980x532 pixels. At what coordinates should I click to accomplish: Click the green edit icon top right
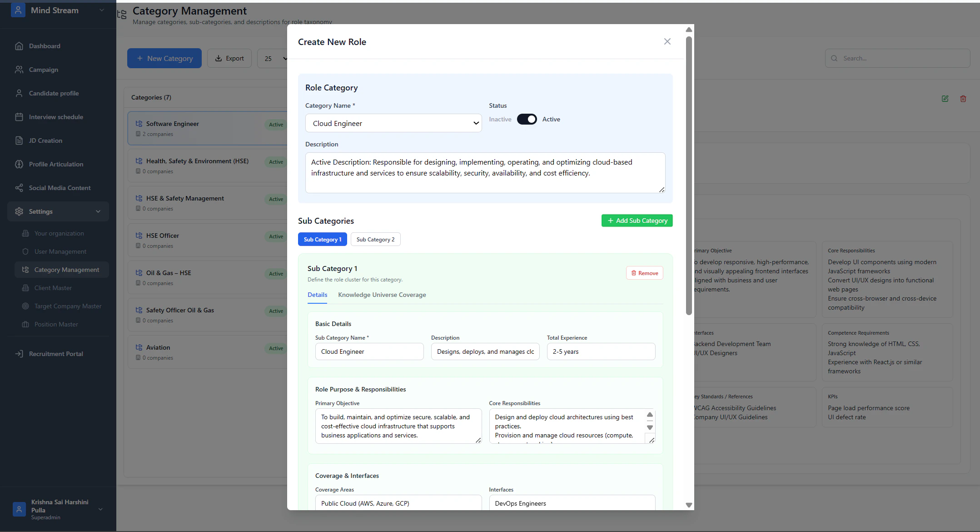point(945,99)
